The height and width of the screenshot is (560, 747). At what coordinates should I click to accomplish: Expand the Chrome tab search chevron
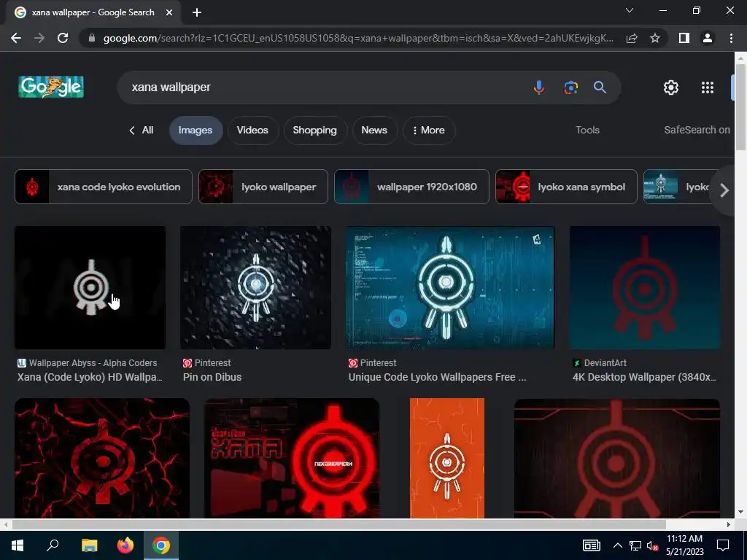pyautogui.click(x=630, y=10)
